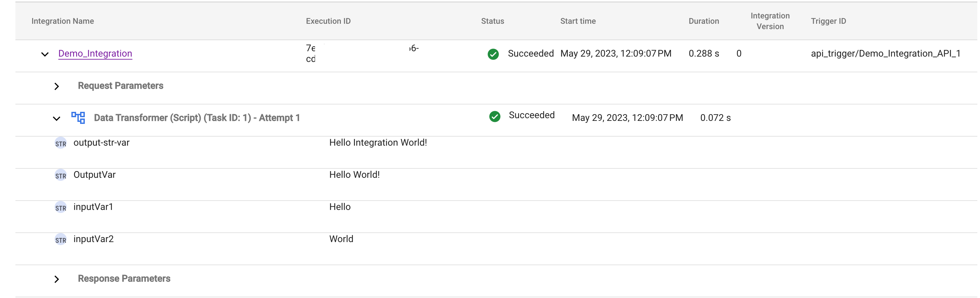Collapse the Demo_Integration execution row
This screenshot has height=298, width=980.
click(x=45, y=54)
